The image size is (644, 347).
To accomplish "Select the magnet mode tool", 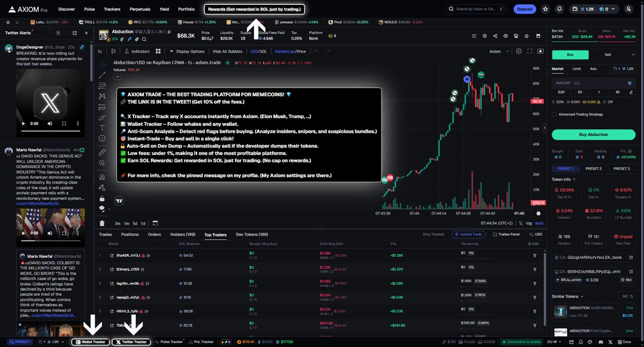I will [x=102, y=176].
